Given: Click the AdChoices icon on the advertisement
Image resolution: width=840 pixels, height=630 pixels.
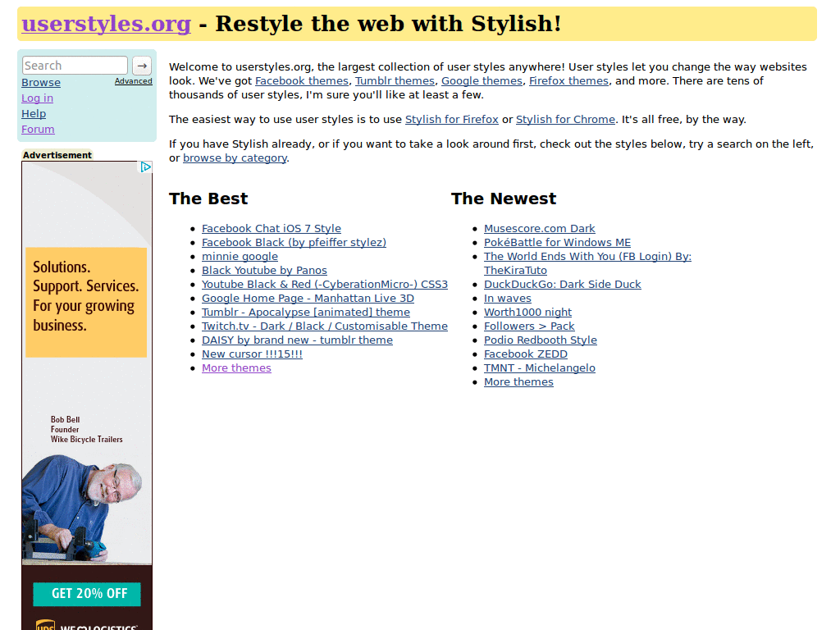Looking at the screenshot, I should (x=146, y=167).
